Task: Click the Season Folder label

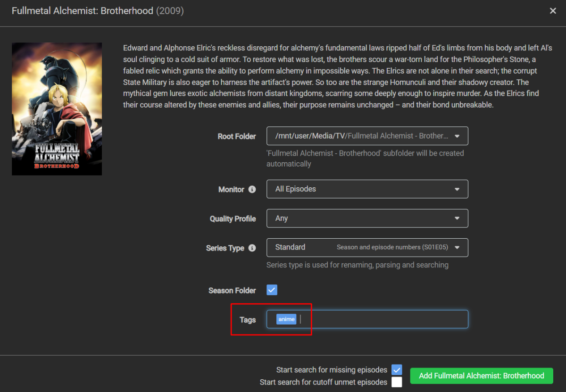Action: pos(232,291)
